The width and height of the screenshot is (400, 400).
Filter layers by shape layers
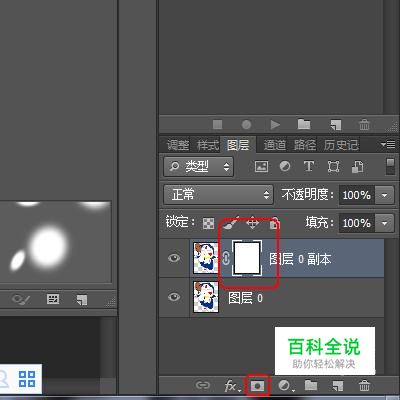pyautogui.click(x=333, y=166)
